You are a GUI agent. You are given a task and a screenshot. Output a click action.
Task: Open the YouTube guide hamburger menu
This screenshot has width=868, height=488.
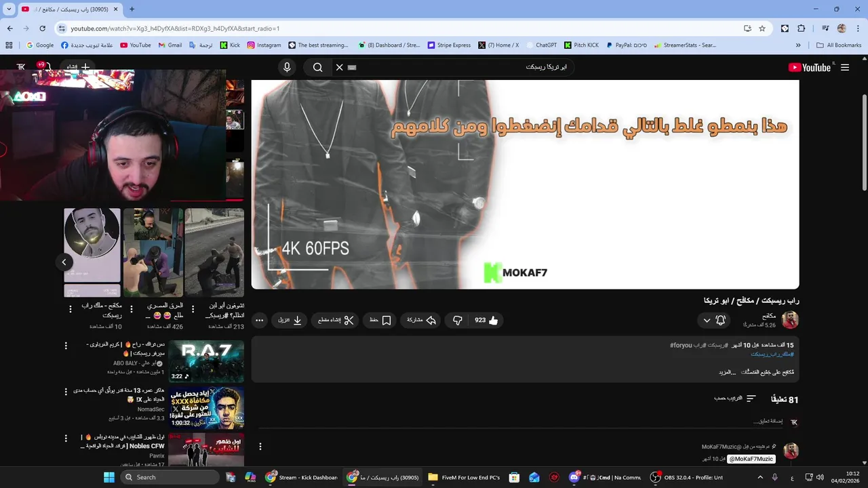click(x=845, y=67)
